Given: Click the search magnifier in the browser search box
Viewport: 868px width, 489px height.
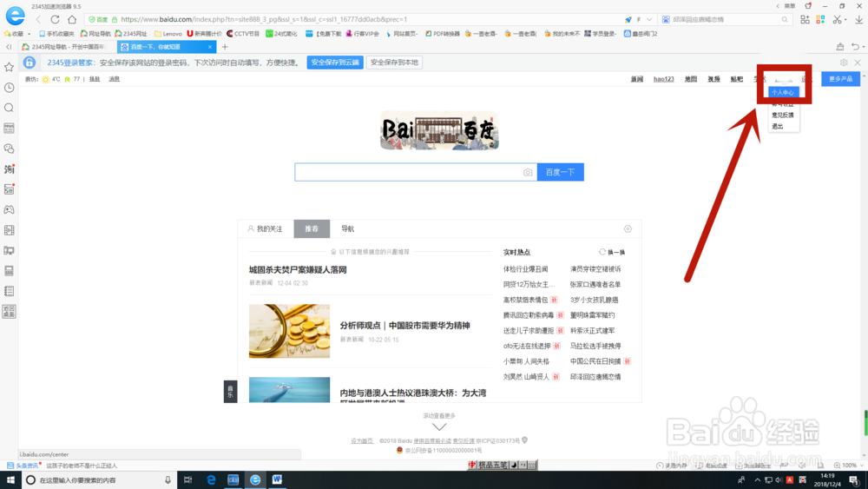Looking at the screenshot, I should click(785, 19).
